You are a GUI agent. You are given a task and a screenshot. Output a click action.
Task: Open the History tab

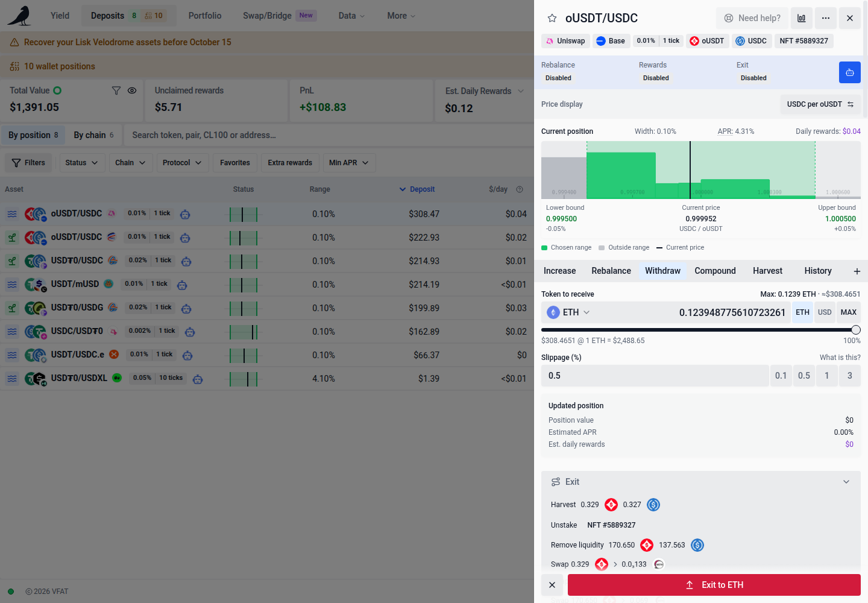818,271
